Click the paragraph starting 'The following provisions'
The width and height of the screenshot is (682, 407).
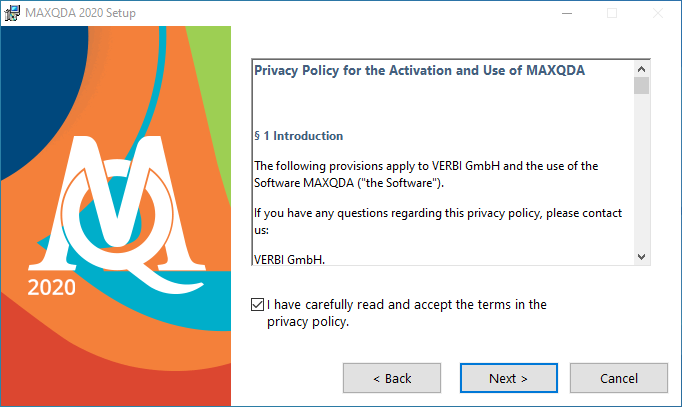(x=426, y=174)
